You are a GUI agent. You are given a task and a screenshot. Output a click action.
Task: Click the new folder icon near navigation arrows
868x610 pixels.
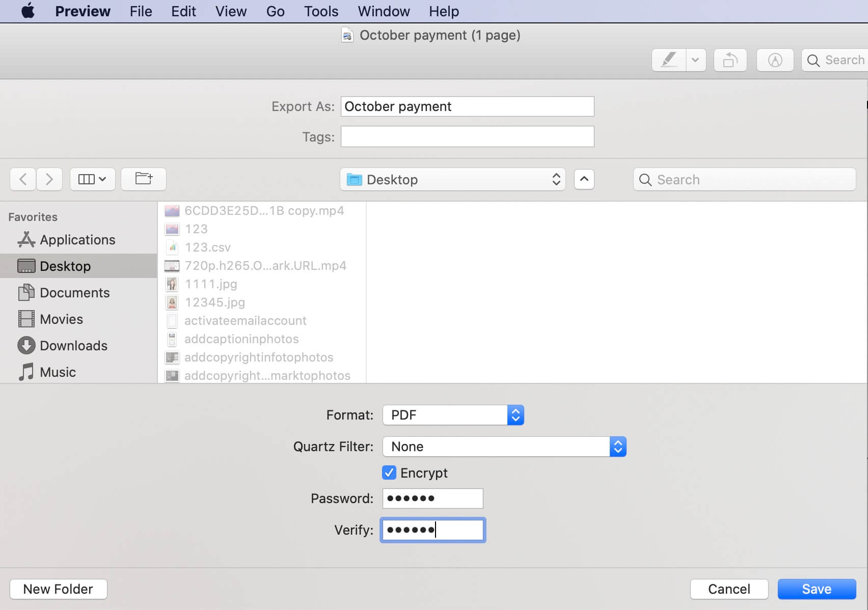pyautogui.click(x=143, y=179)
